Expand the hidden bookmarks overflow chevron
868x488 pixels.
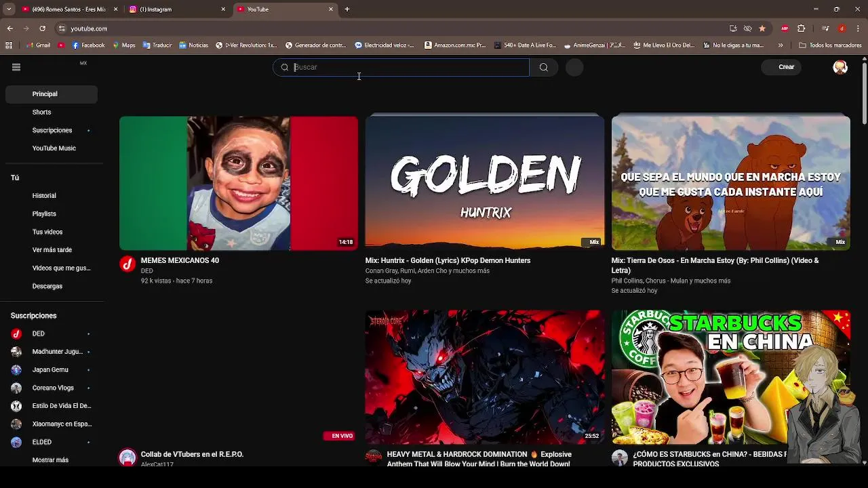click(x=781, y=45)
